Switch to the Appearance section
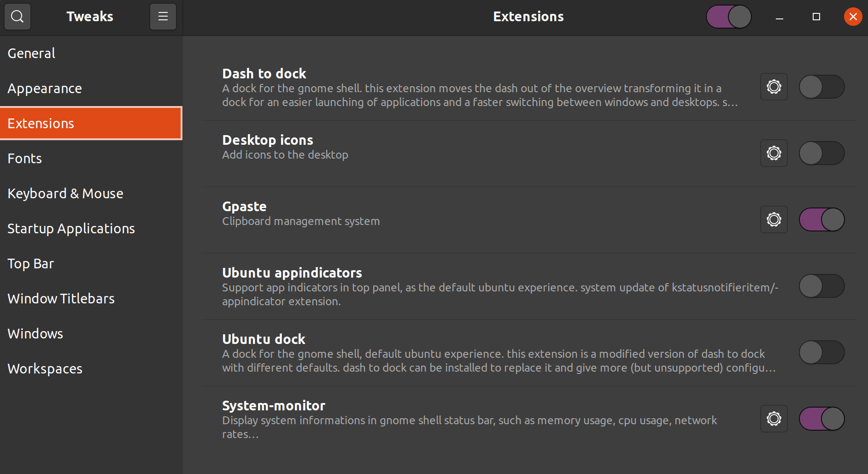 pyautogui.click(x=45, y=88)
